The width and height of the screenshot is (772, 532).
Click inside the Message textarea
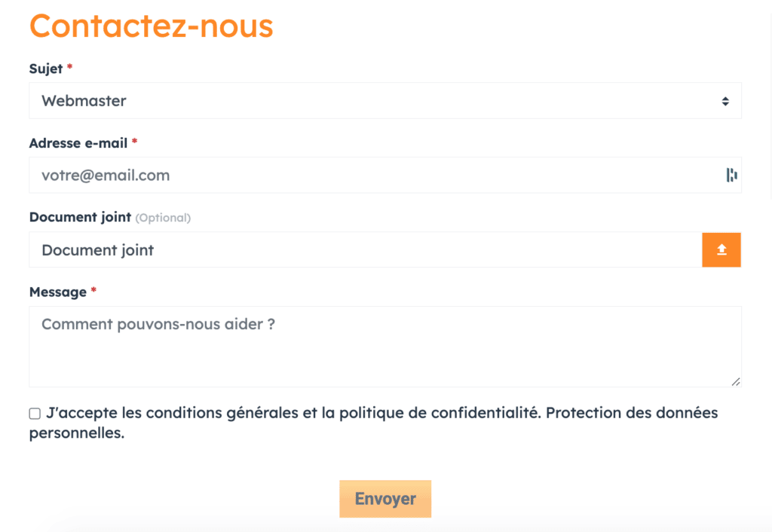(x=385, y=347)
